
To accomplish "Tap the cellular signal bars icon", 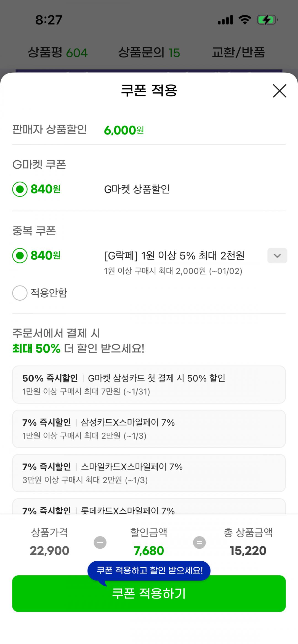I will (x=225, y=20).
